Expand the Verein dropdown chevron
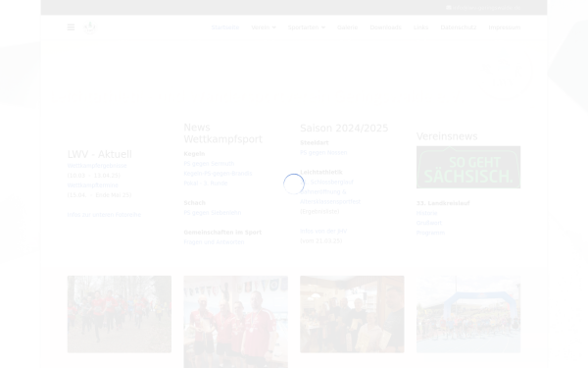The image size is (588, 368). coord(273,27)
